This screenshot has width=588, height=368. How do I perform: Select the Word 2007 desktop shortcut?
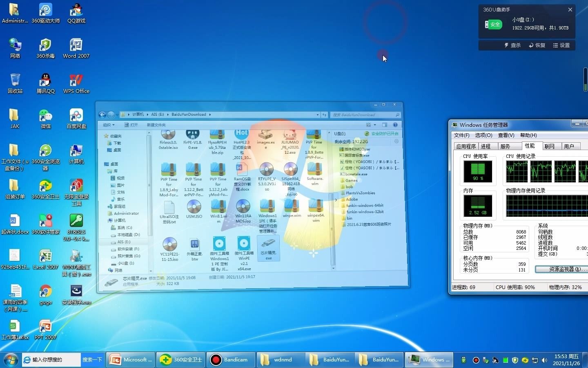click(76, 49)
